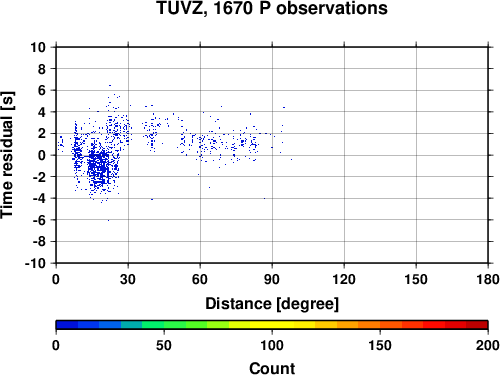Click the x-axis tick label '120'
The width and height of the screenshot is (500, 375).
point(344,279)
